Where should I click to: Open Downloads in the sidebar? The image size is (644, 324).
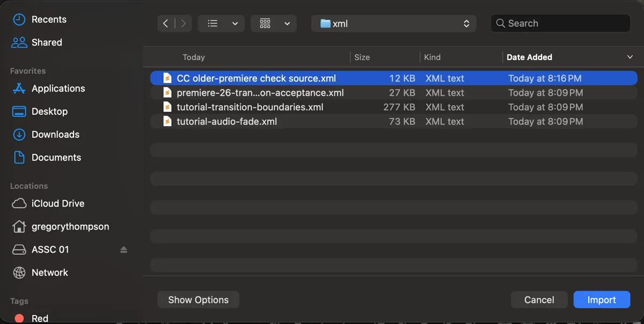click(x=55, y=135)
